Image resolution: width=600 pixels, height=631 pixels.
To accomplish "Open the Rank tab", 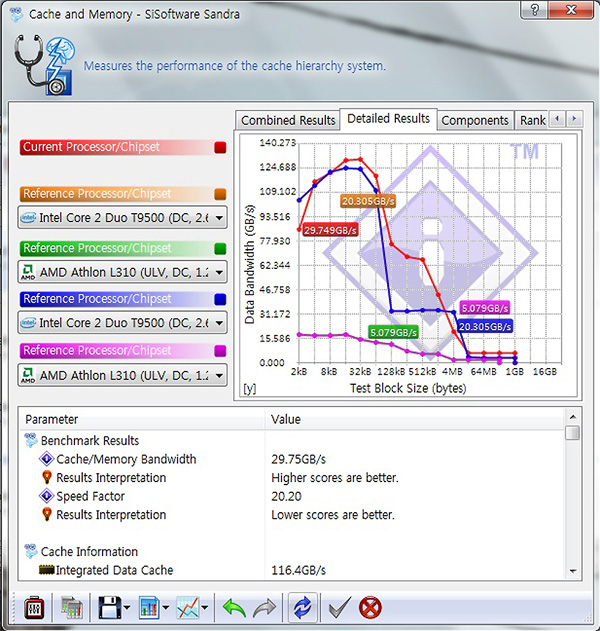I will [x=532, y=120].
